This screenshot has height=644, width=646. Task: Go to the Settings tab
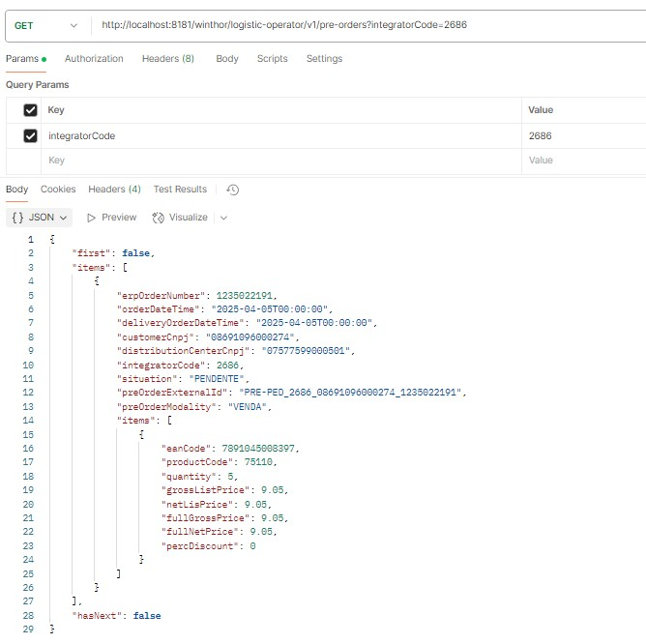click(x=324, y=59)
